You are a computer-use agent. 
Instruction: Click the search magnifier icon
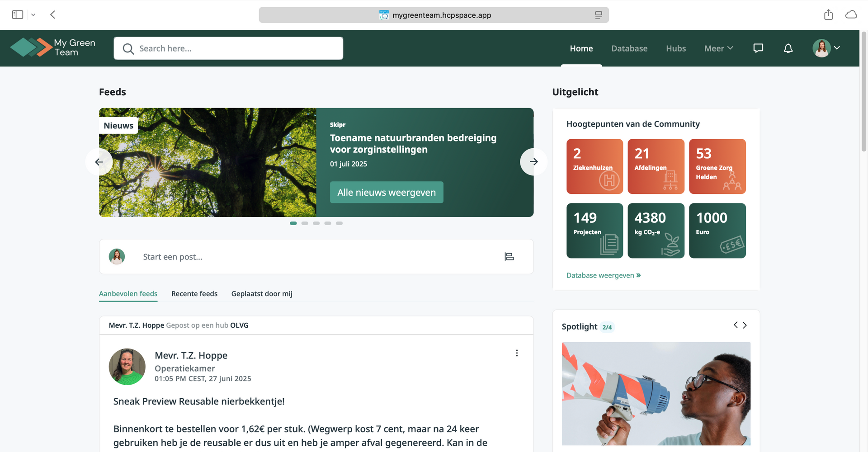pos(128,49)
